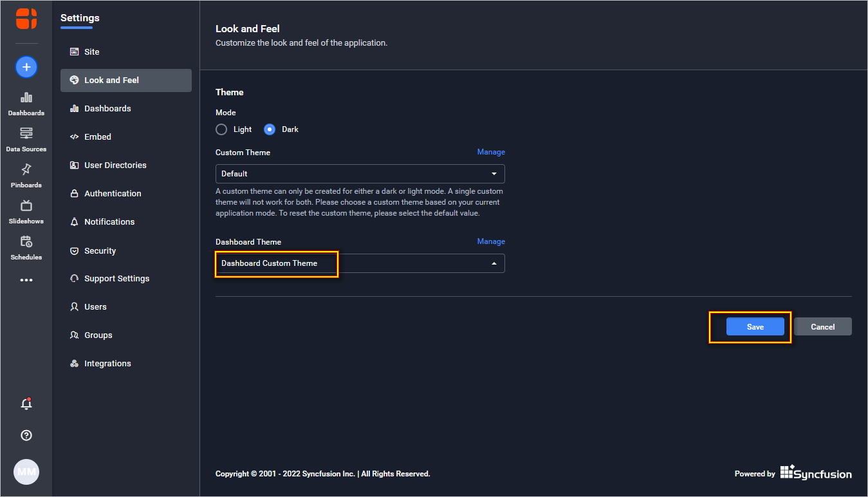Expand the Custom Theme dropdown
This screenshot has width=868, height=497.
pos(360,174)
